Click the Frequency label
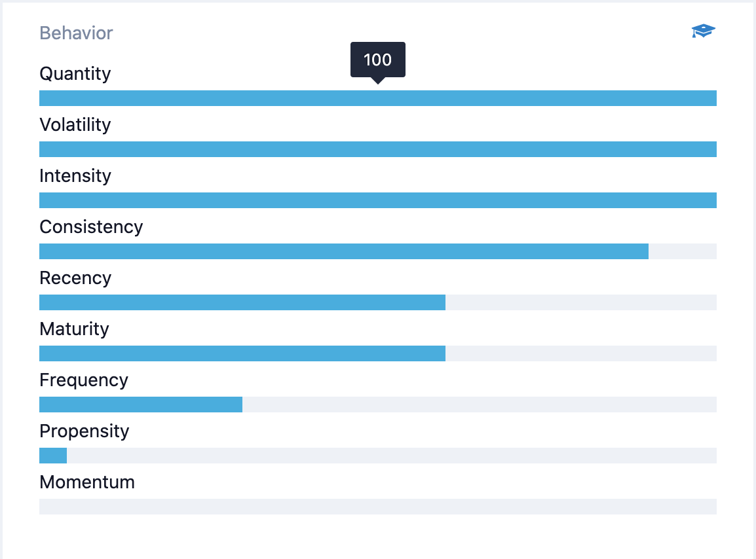 pos(84,381)
